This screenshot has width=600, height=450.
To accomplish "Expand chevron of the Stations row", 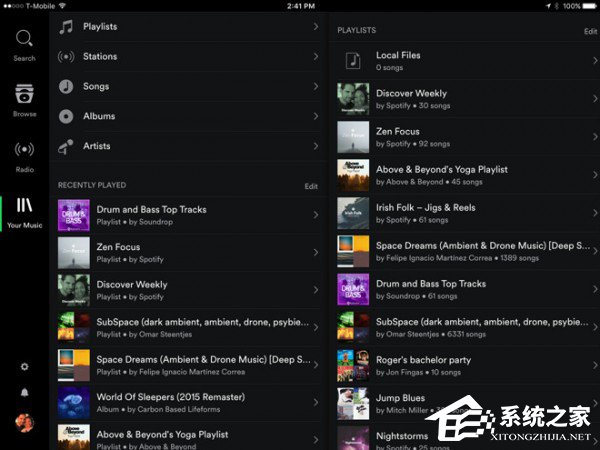I will pyautogui.click(x=316, y=57).
